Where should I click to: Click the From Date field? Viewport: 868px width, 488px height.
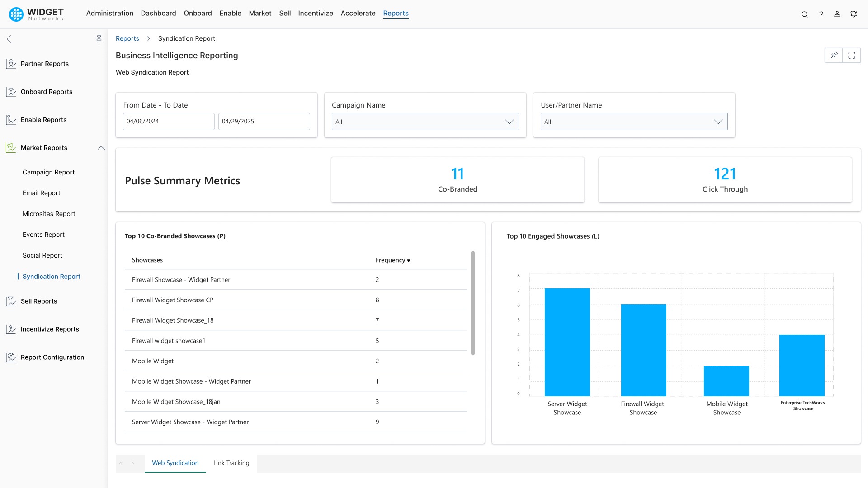(169, 121)
